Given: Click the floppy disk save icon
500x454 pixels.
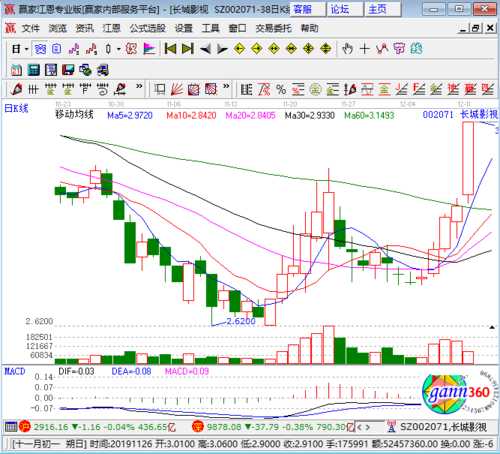Looking at the screenshot, I should pos(68,70).
